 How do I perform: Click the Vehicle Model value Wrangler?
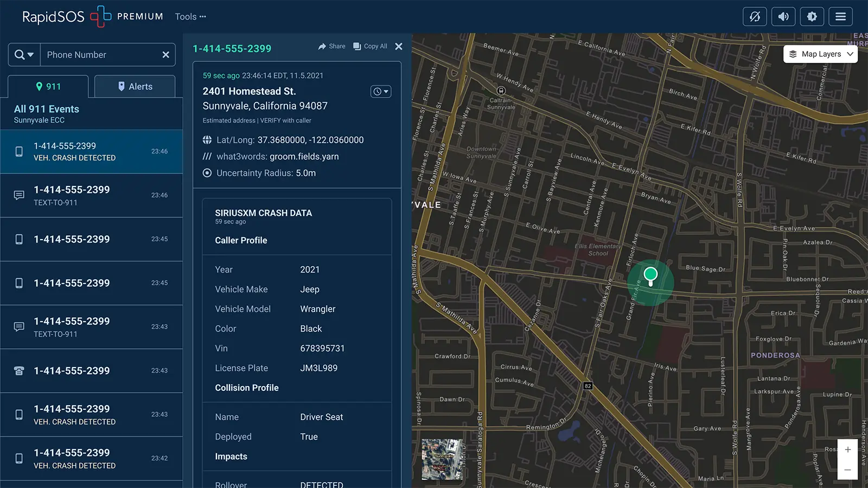coord(318,309)
